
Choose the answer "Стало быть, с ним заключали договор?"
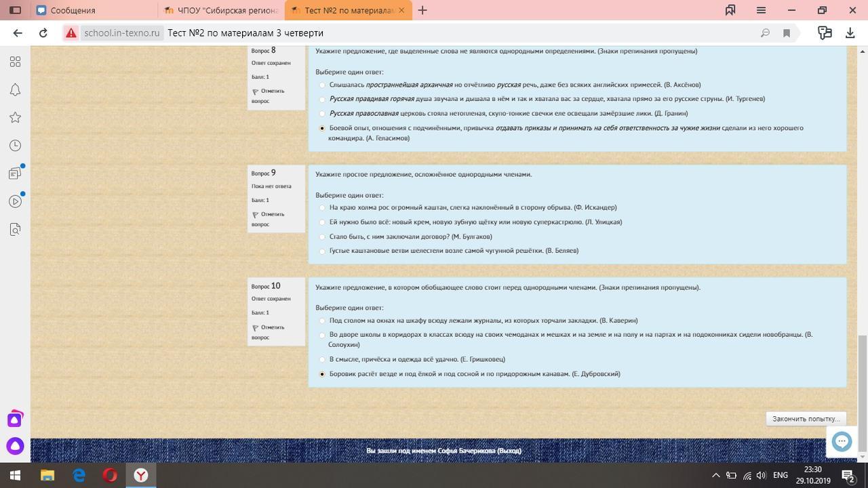(322, 237)
